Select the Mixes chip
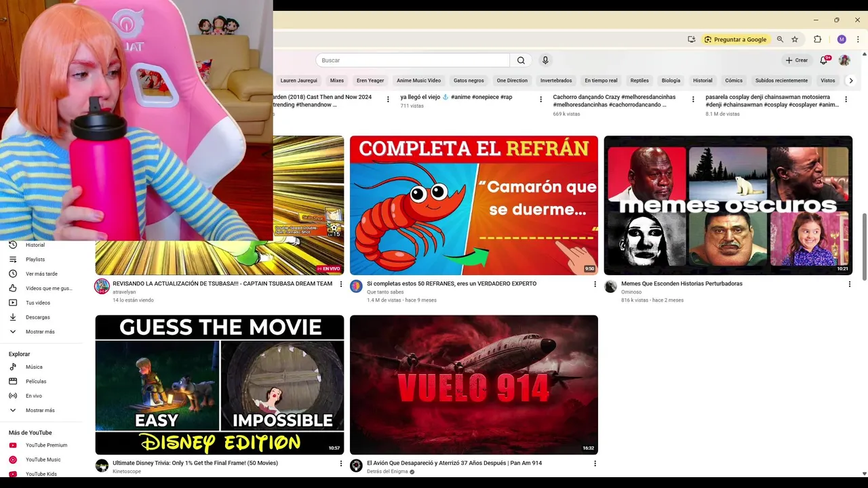 point(337,81)
